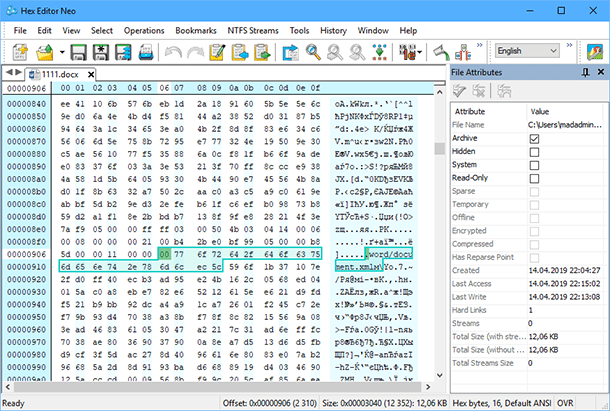Expand the Open file dropdown arrow
The height and width of the screenshot is (411, 610).
[62, 52]
